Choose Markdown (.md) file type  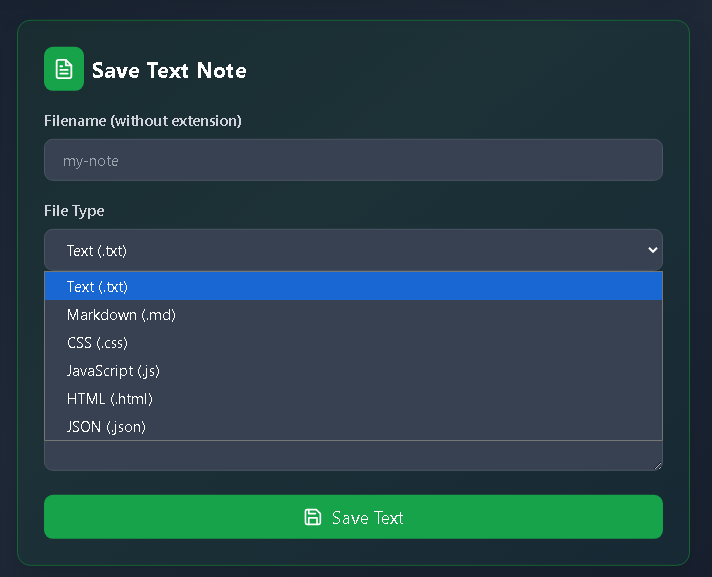[353, 315]
